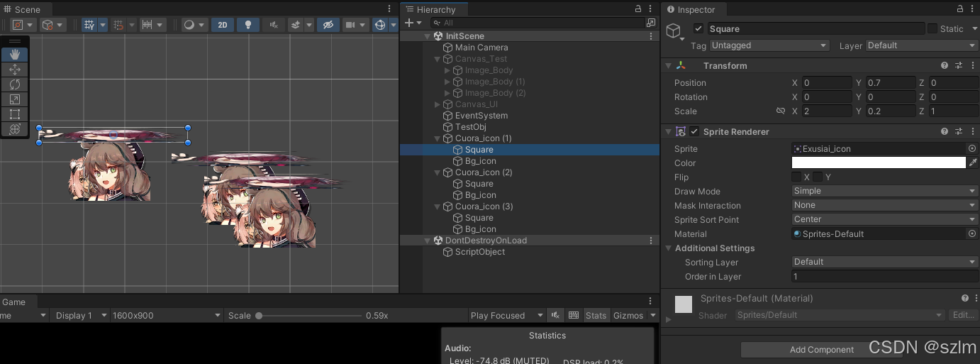Select the Transform combined tool
980x364 pixels.
coord(15,129)
